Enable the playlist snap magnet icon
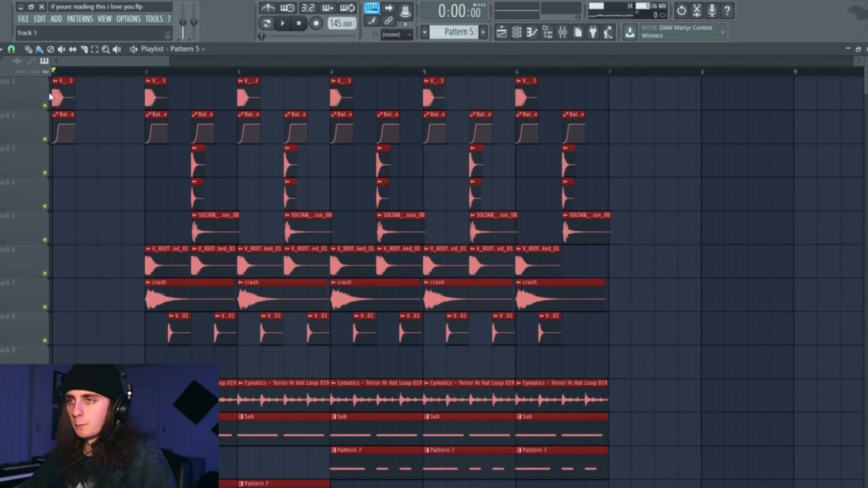This screenshot has width=868, height=488. (12, 49)
